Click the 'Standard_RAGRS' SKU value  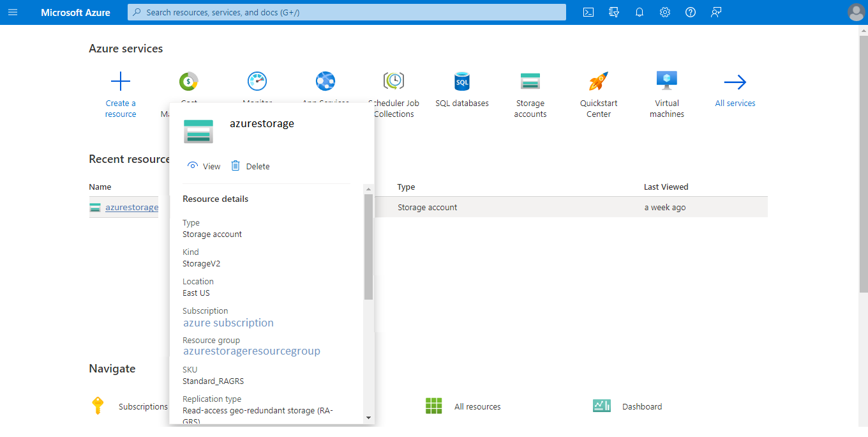point(213,381)
